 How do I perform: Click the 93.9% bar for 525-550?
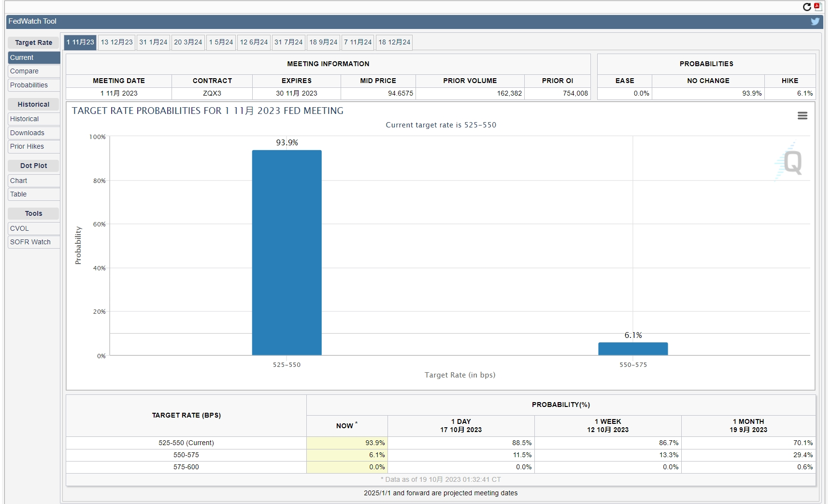[x=287, y=252]
